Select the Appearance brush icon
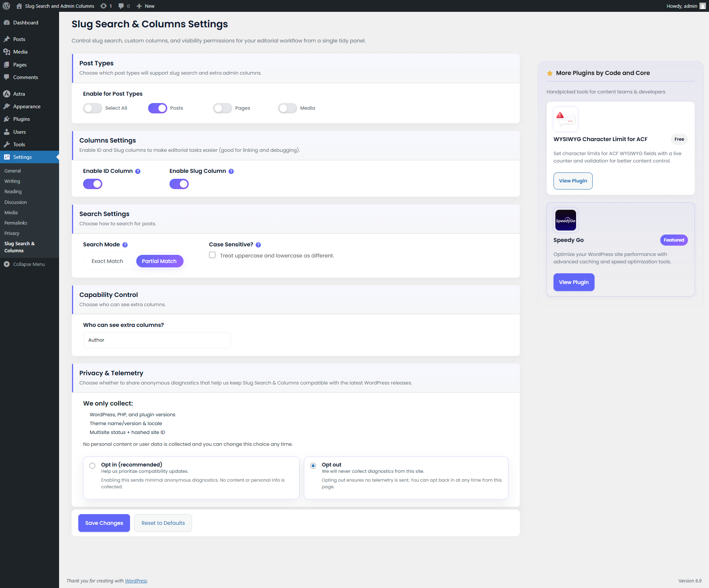Image resolution: width=709 pixels, height=588 pixels. (x=7, y=106)
